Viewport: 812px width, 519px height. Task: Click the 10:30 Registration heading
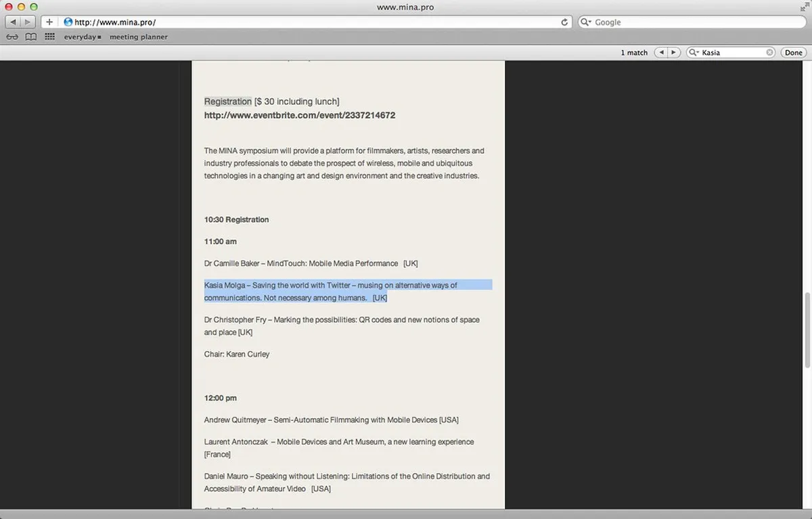(237, 220)
